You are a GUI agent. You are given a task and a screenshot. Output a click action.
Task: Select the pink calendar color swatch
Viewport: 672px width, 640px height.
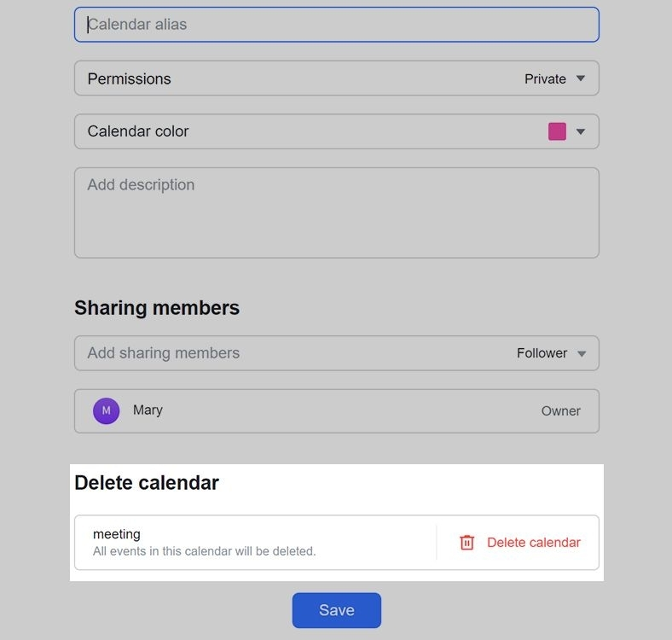[557, 131]
